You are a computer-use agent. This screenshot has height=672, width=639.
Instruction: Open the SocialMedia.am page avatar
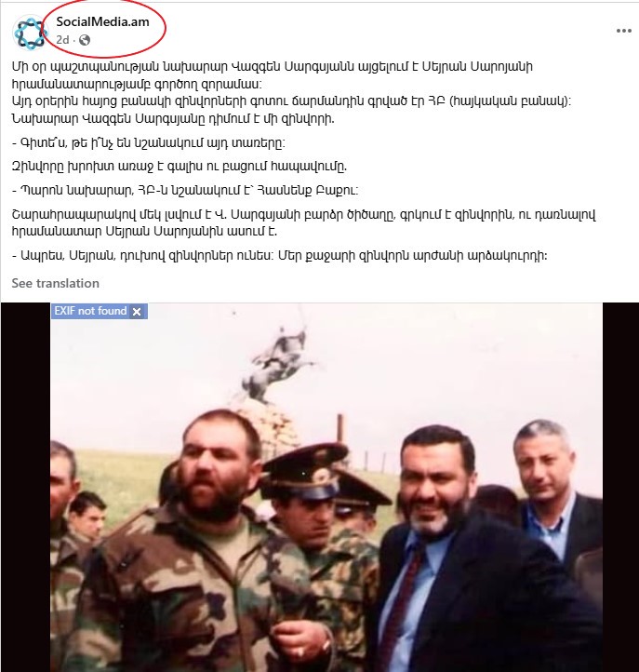[x=30, y=33]
